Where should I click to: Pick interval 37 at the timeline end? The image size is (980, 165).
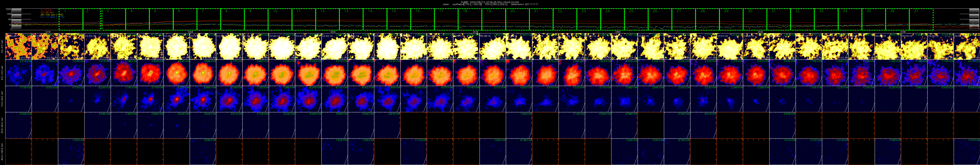(921, 19)
